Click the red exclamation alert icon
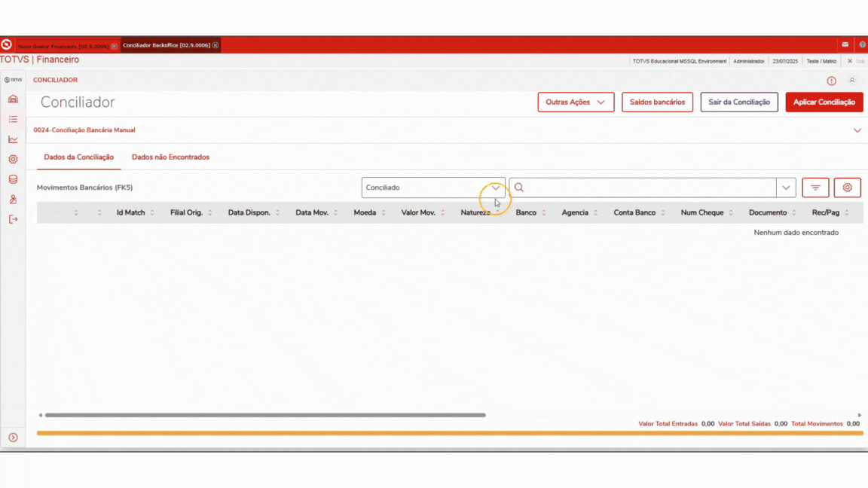Screen dimensions: 868x488 click(832, 81)
